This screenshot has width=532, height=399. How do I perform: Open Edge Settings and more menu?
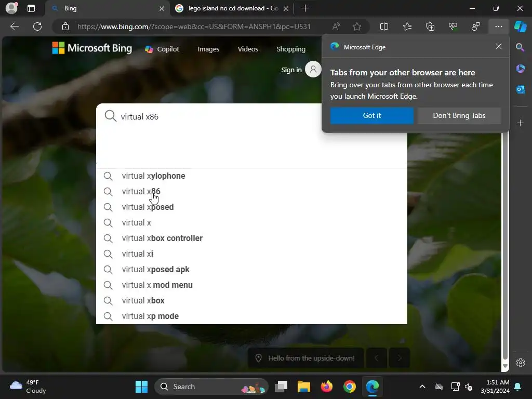[498, 26]
